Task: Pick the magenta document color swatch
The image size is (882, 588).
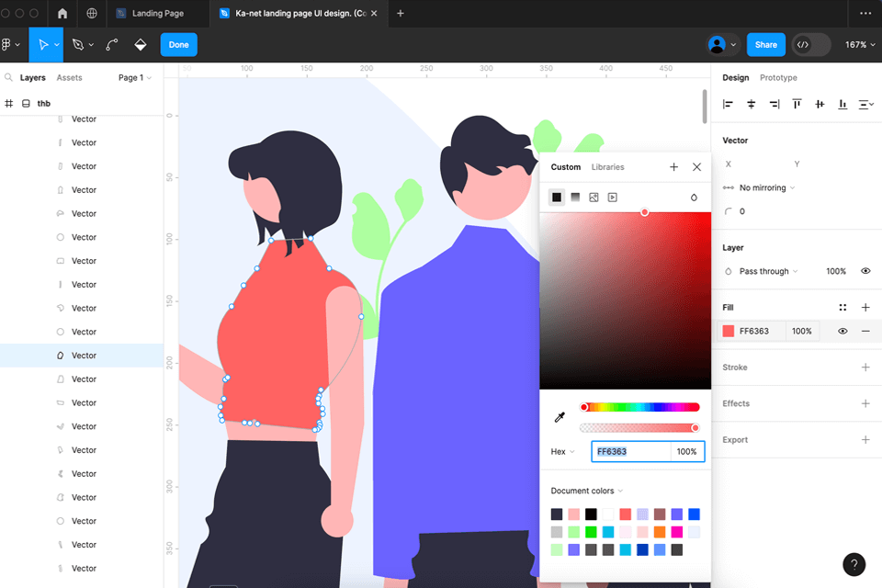Action: [x=677, y=532]
